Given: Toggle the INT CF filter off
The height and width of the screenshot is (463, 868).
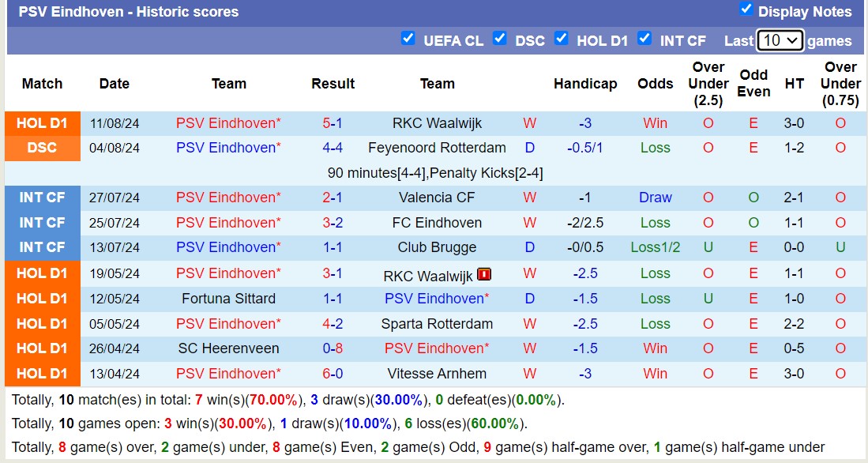Looking at the screenshot, I should click(644, 38).
